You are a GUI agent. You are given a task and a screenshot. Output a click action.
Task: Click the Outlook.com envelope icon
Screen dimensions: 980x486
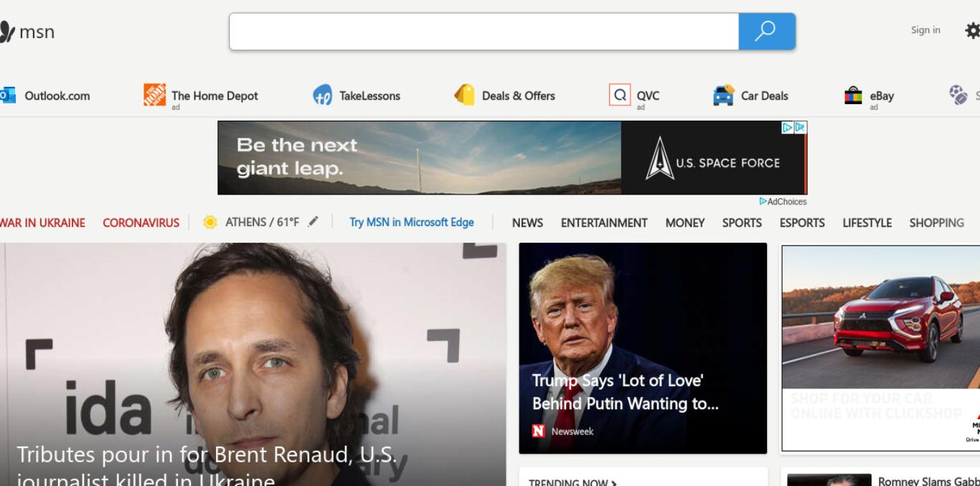click(7, 95)
